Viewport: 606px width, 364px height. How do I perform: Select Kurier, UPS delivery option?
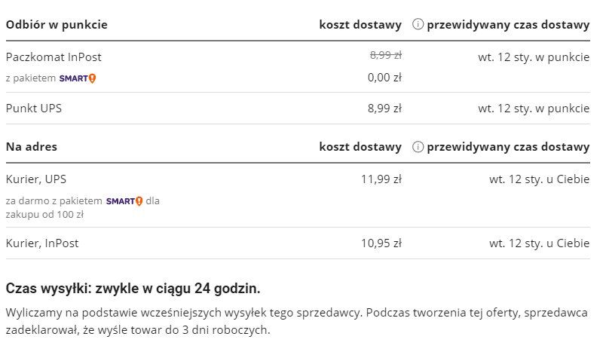[x=36, y=179]
